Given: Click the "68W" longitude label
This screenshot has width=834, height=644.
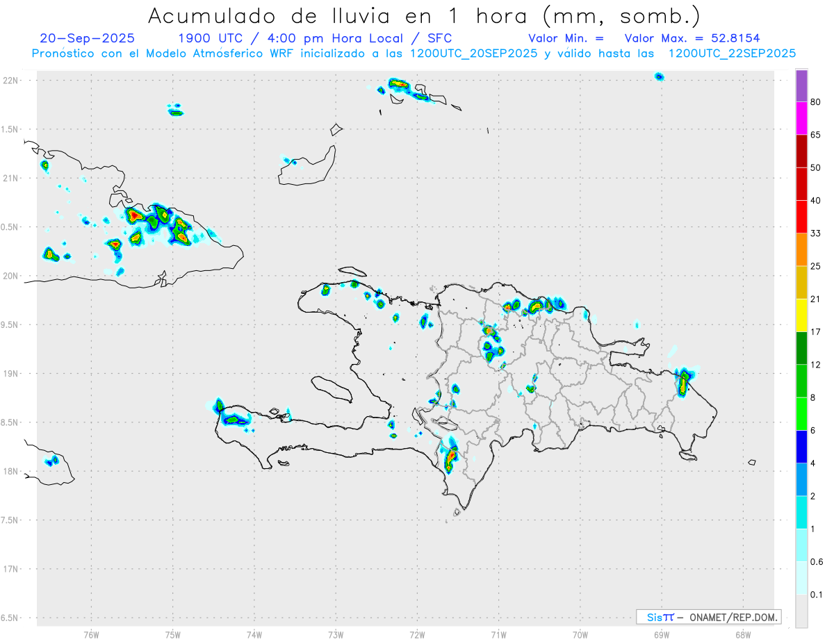Looking at the screenshot, I should [x=743, y=635].
